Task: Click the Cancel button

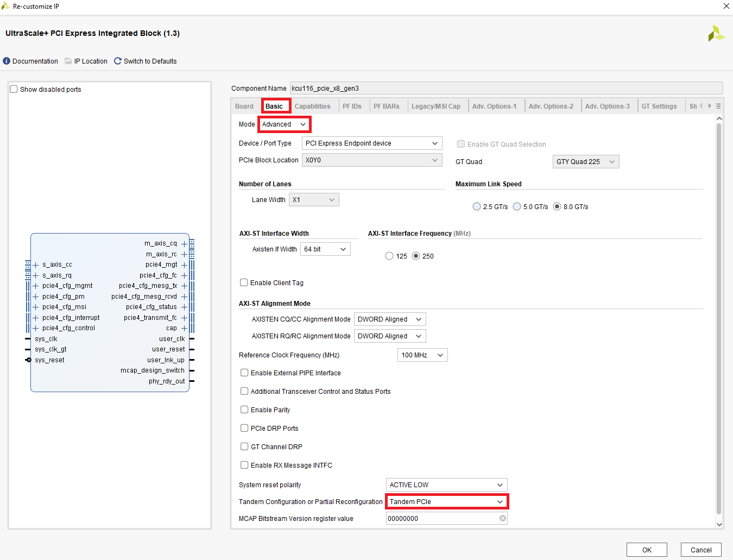Action: point(701,550)
